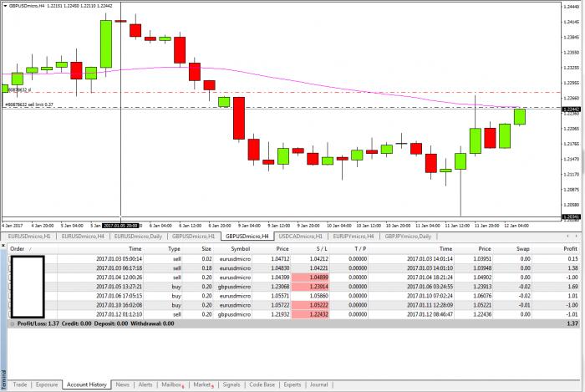Sort by the Type column header

[164, 249]
